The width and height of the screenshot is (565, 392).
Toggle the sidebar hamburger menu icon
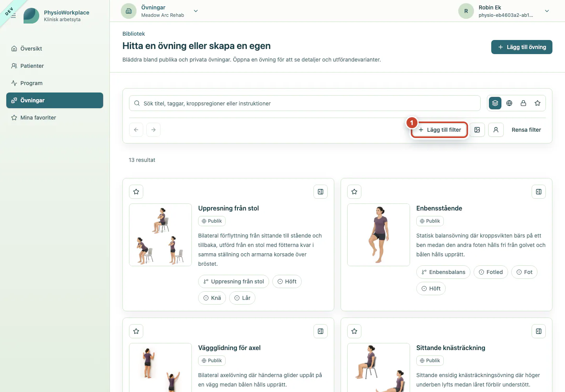click(x=13, y=16)
